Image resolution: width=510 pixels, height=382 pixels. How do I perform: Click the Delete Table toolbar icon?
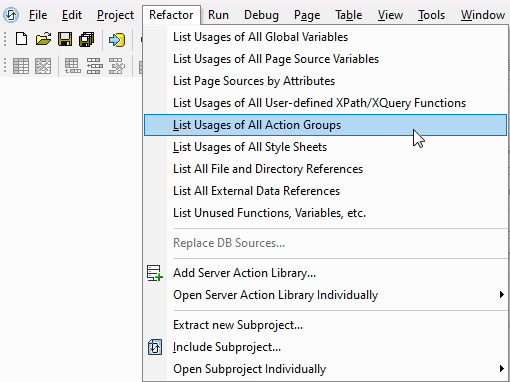tap(43, 66)
